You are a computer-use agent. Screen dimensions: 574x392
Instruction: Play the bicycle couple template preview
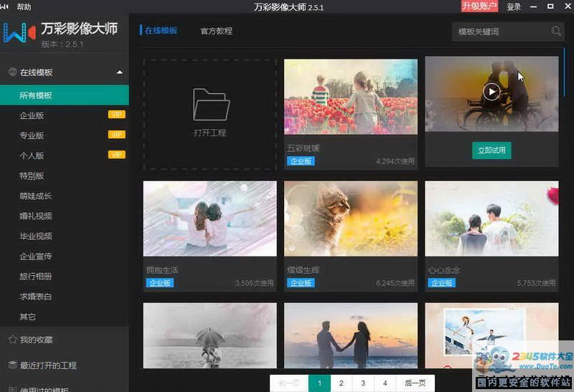pyautogui.click(x=491, y=92)
